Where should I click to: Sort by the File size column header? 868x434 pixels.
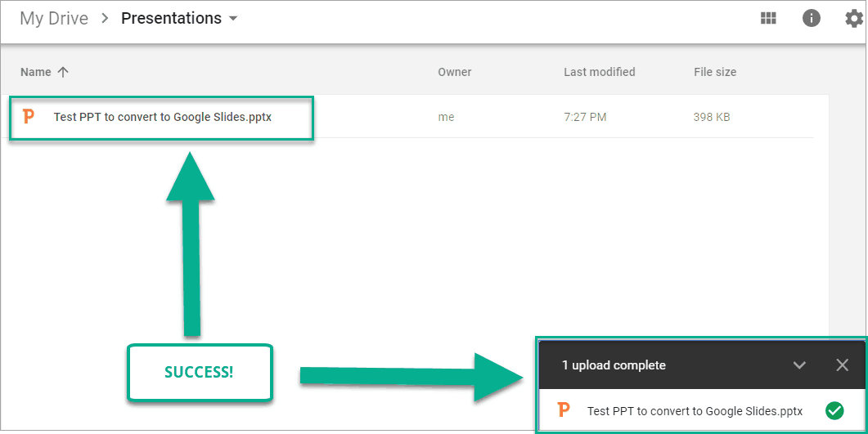pyautogui.click(x=714, y=72)
